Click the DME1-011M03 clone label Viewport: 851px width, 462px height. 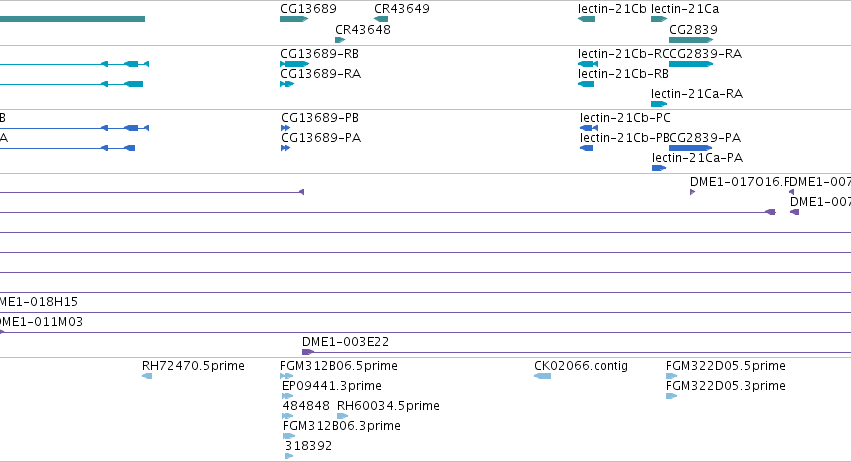41,321
